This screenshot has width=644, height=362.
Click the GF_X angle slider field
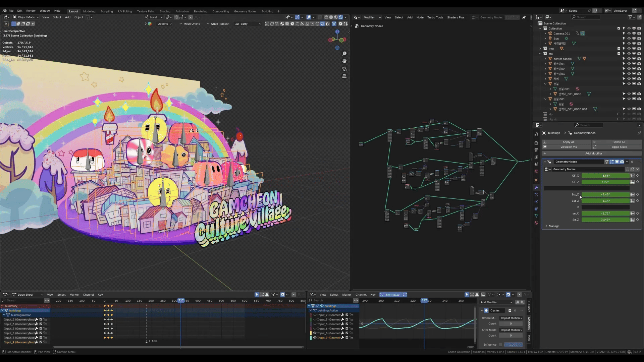606,176
